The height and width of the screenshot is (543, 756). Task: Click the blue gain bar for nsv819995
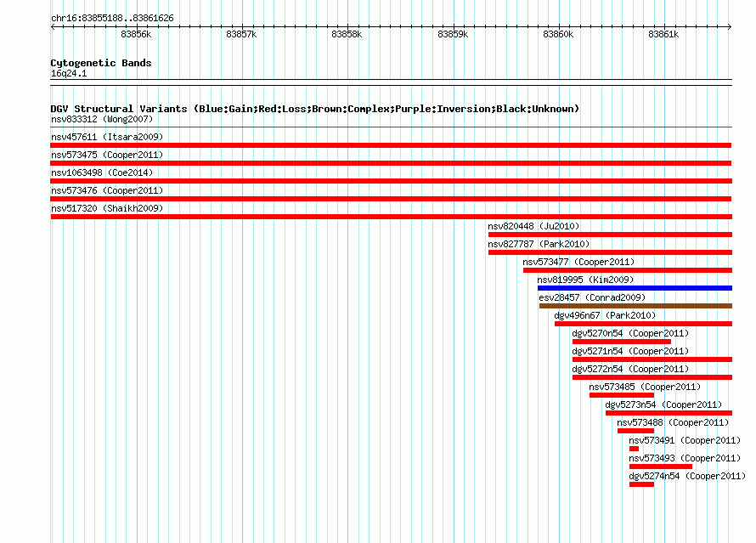635,288
